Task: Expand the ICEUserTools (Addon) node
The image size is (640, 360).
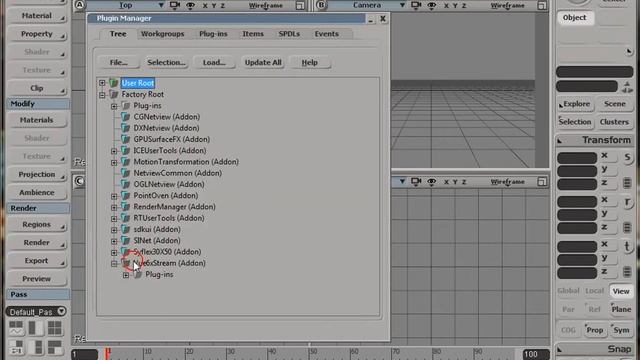Action: pyautogui.click(x=114, y=151)
